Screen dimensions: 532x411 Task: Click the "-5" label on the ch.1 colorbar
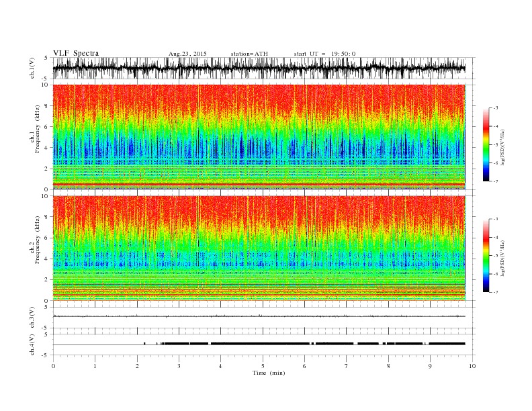point(496,145)
